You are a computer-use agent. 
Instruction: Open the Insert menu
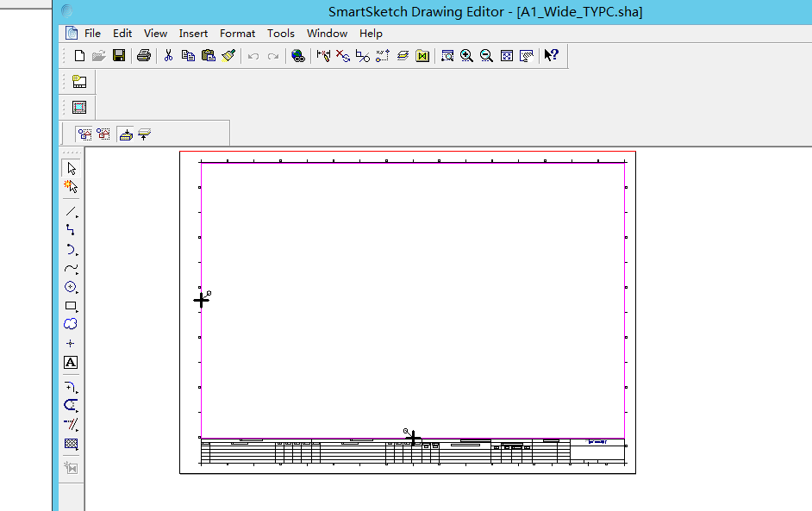193,33
